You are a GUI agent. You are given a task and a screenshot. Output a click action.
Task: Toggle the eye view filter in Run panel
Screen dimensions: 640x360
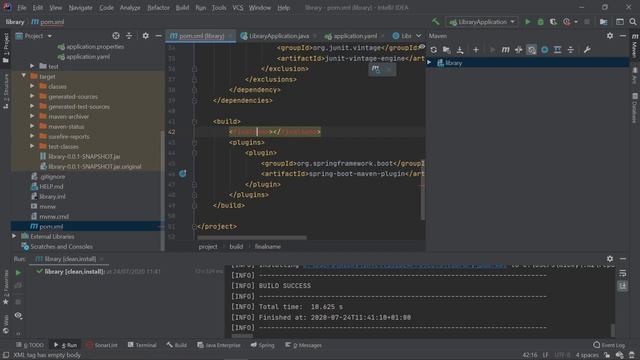pos(18,315)
